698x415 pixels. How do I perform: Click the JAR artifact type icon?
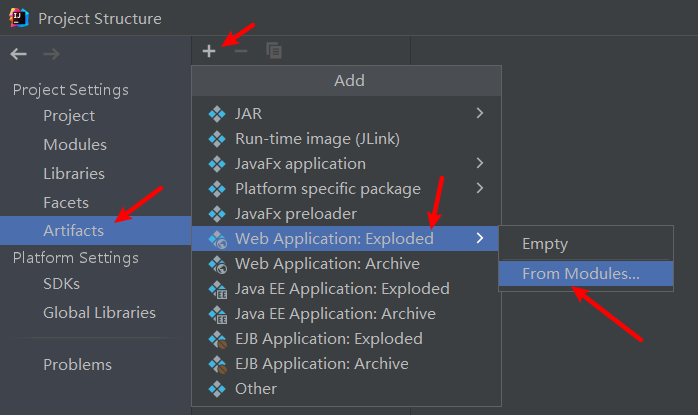click(217, 113)
